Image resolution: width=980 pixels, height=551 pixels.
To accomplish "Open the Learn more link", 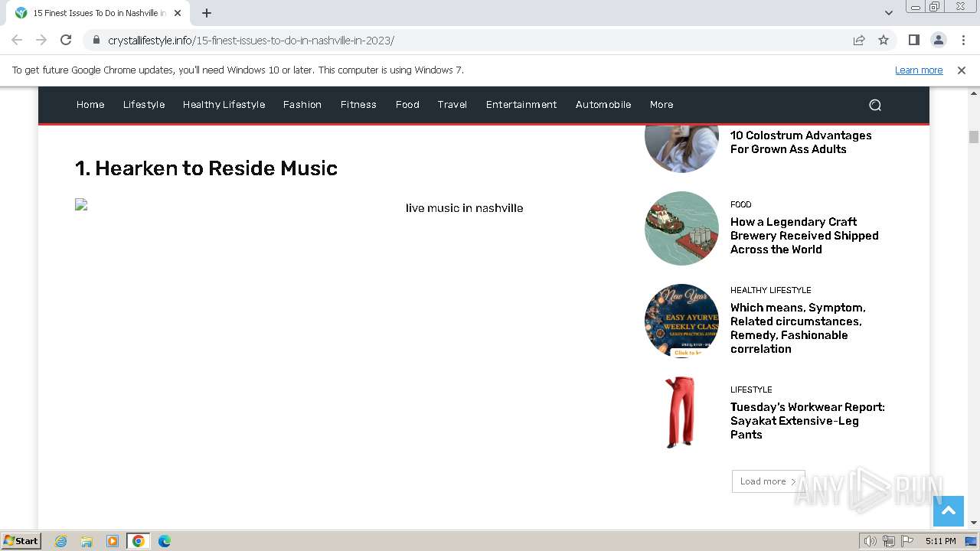I will 919,70.
